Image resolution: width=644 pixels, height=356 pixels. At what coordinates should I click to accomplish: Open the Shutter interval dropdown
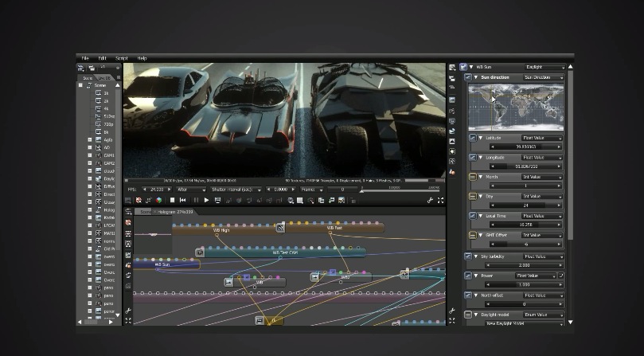(x=236, y=190)
